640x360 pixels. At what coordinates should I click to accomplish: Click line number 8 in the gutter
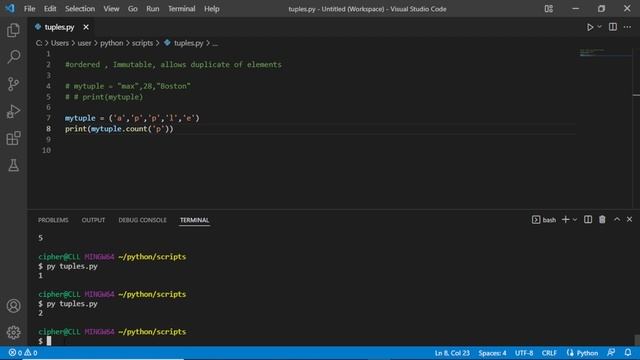tap(48, 129)
